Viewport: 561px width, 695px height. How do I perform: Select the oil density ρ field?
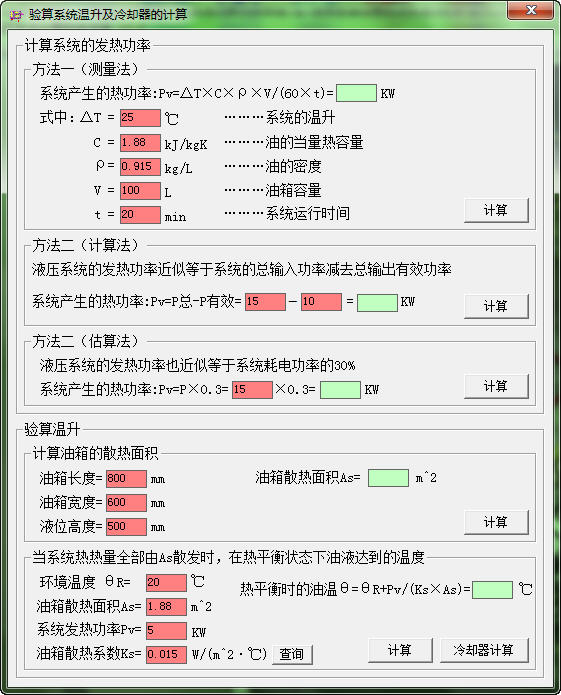click(140, 167)
